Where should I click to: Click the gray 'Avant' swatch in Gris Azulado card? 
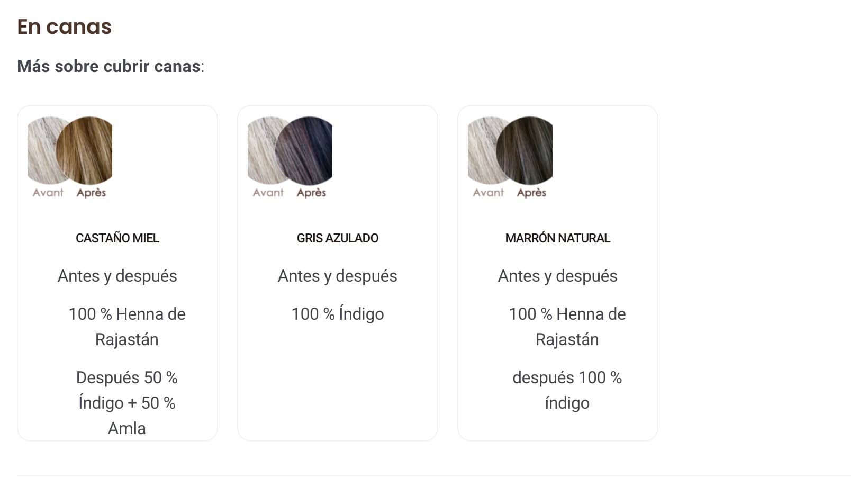pyautogui.click(x=261, y=150)
